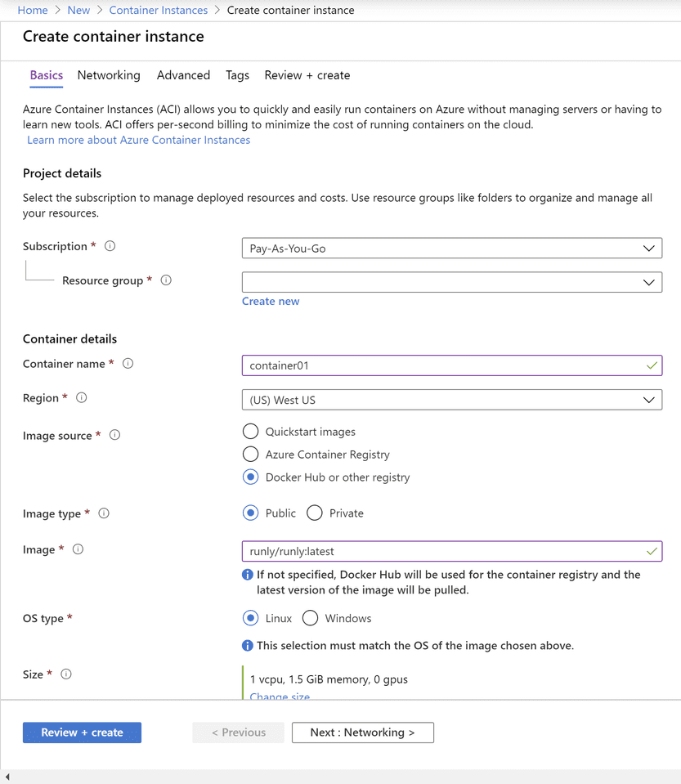Click the Container name input field
This screenshot has height=784, width=681.
pyautogui.click(x=452, y=365)
